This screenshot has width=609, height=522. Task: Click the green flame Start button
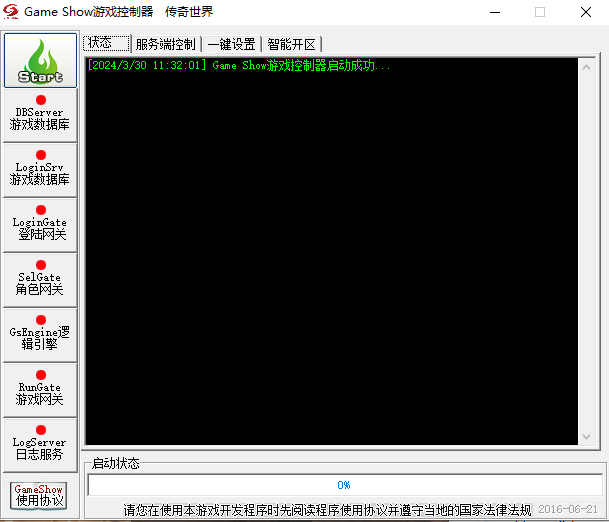pos(40,61)
